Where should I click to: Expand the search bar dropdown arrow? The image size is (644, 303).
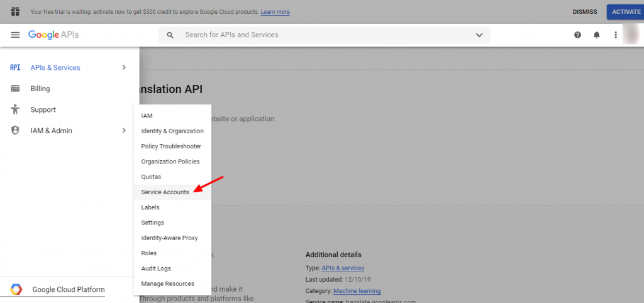point(479,35)
